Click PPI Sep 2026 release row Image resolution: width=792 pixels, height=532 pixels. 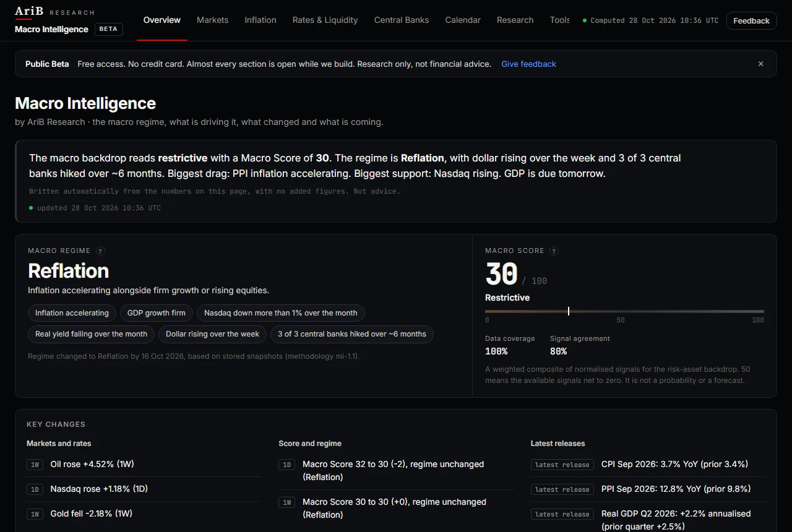click(648, 489)
